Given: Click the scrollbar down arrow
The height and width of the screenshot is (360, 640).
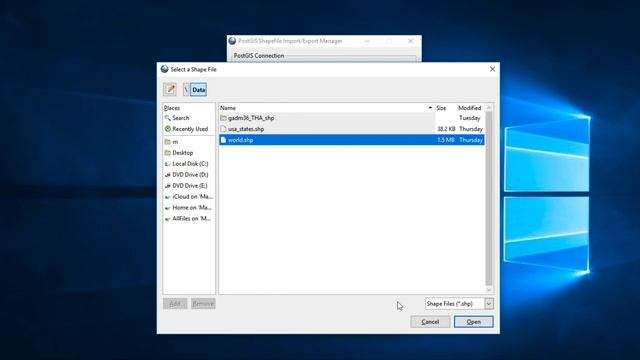Looking at the screenshot, I should point(489,290).
